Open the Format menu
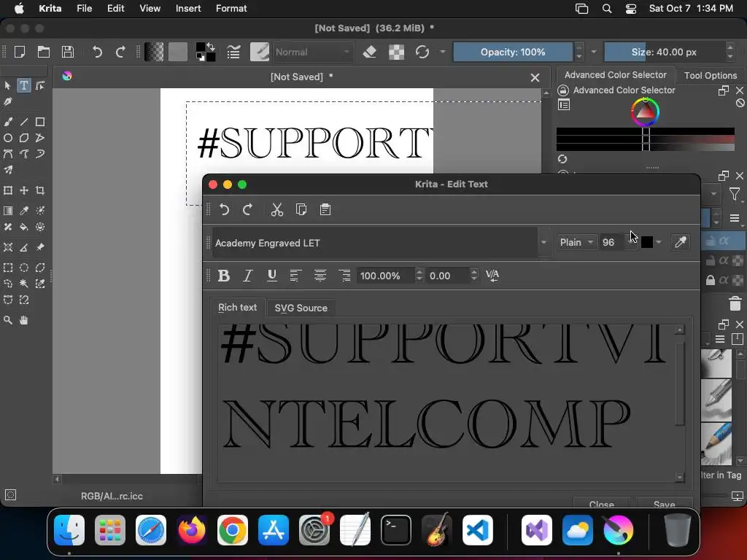Image resolution: width=747 pixels, height=560 pixels. 231,9
